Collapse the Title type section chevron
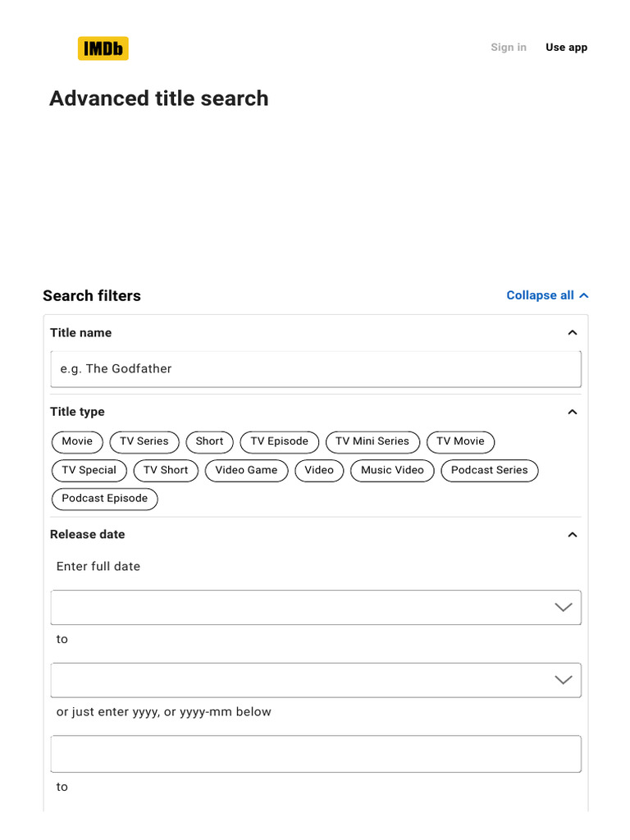Image resolution: width=630 pixels, height=840 pixels. click(573, 412)
